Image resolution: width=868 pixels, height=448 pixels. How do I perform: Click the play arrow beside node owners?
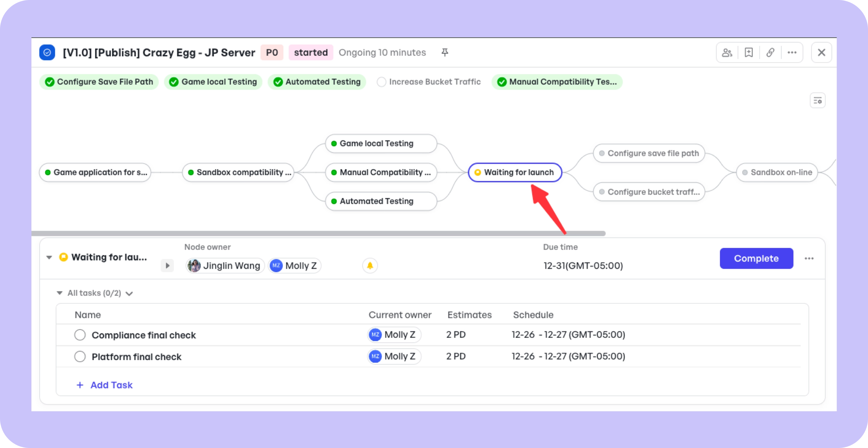[x=167, y=265]
